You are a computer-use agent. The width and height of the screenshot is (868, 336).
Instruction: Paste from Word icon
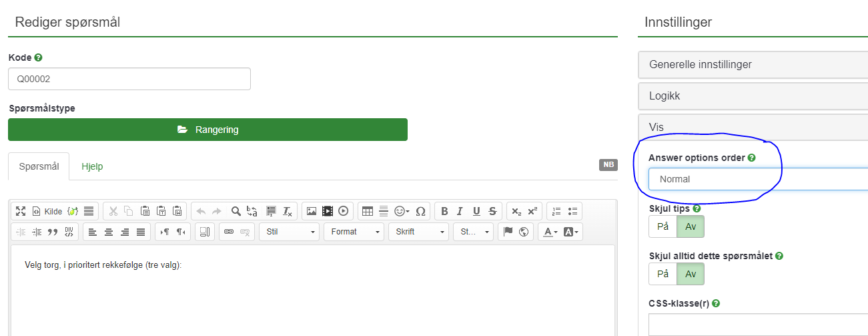[x=177, y=211]
